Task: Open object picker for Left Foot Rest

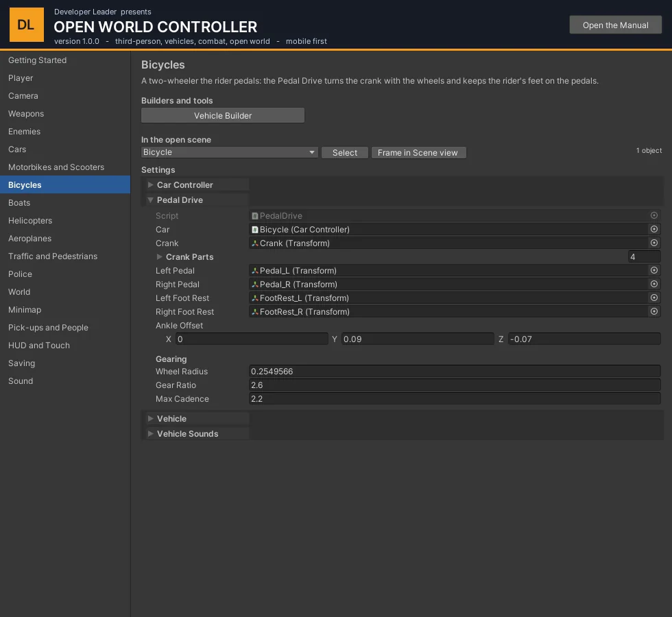Action: [x=654, y=298]
